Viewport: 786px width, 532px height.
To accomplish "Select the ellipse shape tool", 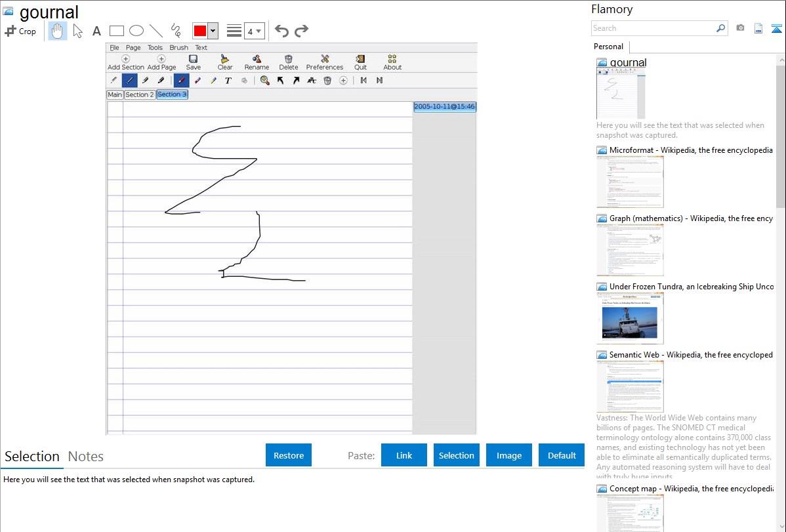I will click(x=136, y=31).
